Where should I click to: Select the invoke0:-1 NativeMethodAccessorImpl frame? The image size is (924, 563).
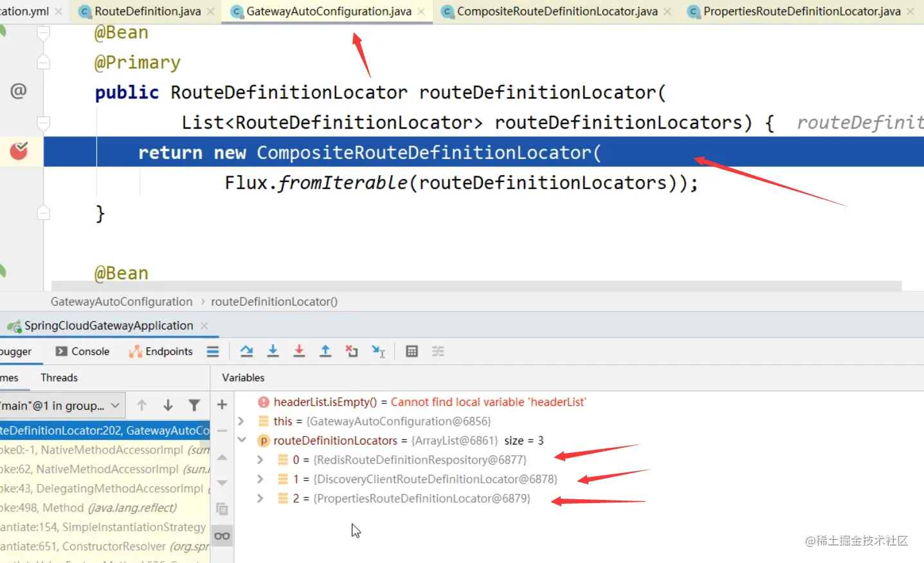point(105,450)
